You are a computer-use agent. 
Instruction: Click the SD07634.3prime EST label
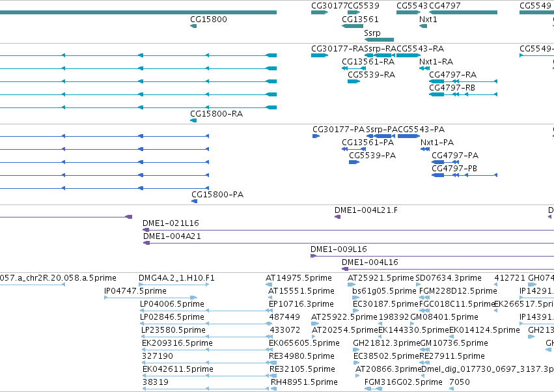coord(449,279)
